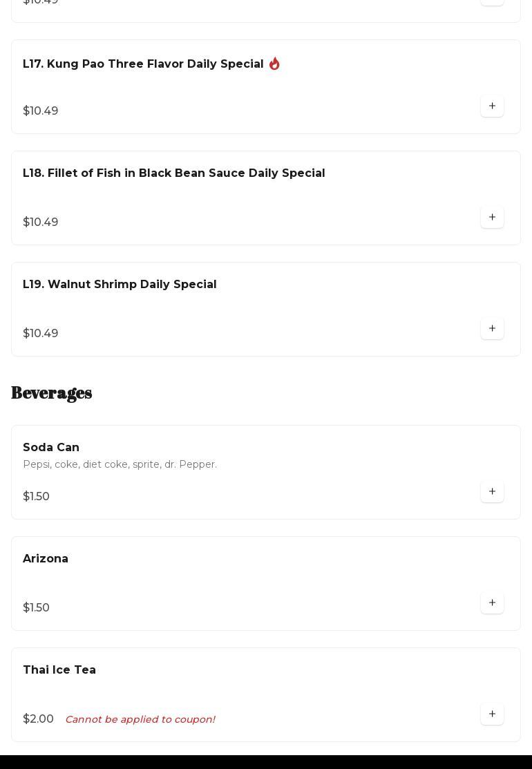Click the $10.49 price on L17

point(41,111)
